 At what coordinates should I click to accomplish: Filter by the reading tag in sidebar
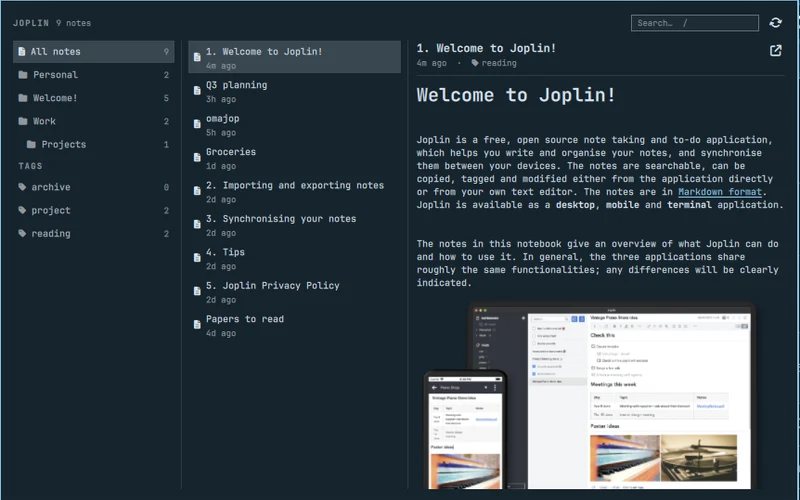click(94, 234)
